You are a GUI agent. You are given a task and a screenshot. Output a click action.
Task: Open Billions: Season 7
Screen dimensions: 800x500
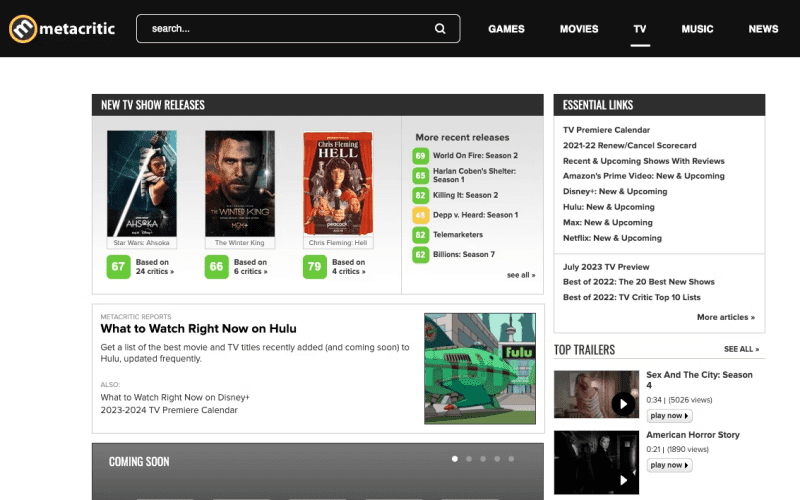click(x=464, y=254)
